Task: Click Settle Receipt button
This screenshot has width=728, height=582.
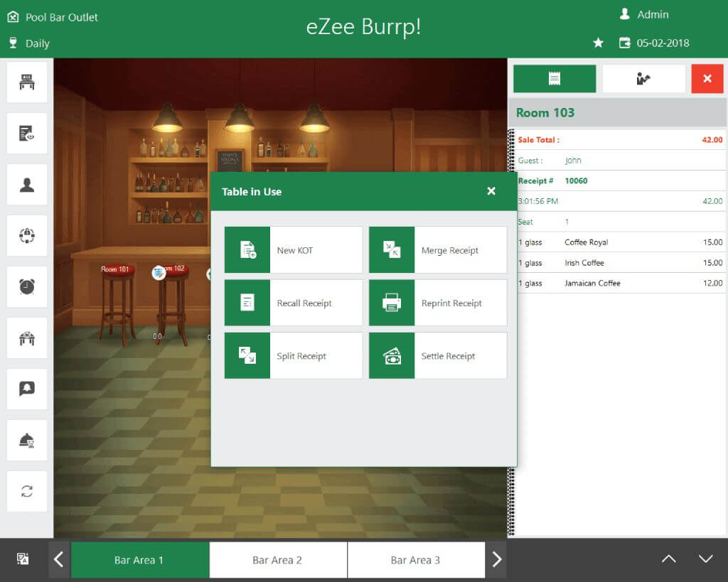Action: point(437,356)
